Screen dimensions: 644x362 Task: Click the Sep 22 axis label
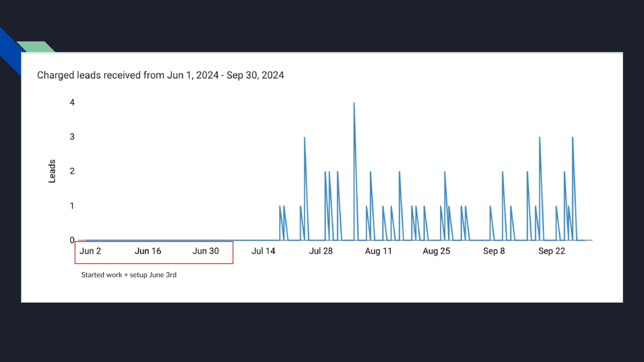pyautogui.click(x=551, y=251)
